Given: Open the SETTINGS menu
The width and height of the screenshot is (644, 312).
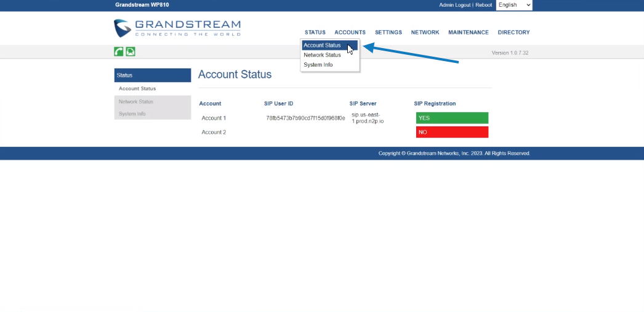Looking at the screenshot, I should click(388, 33).
